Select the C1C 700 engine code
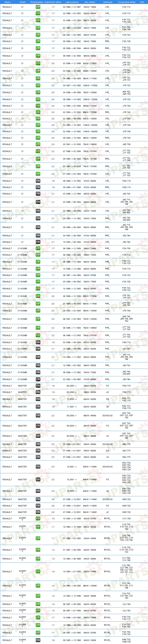 click(x=126, y=519)
